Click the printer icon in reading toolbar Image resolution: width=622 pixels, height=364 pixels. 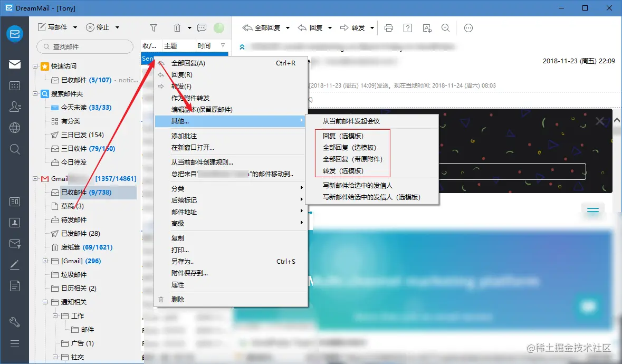click(x=389, y=28)
